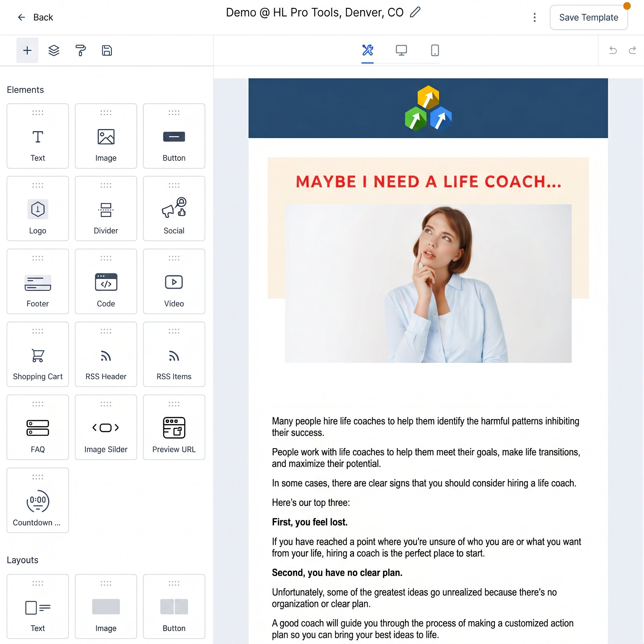This screenshot has width=644, height=644.
Task: Select the Image Silder element
Action: pyautogui.click(x=106, y=427)
